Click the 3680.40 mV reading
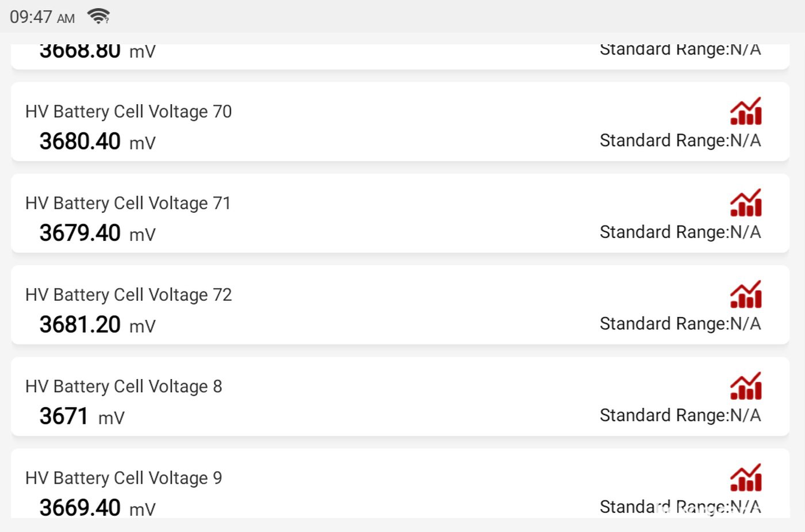The height and width of the screenshot is (532, 805). tap(98, 141)
